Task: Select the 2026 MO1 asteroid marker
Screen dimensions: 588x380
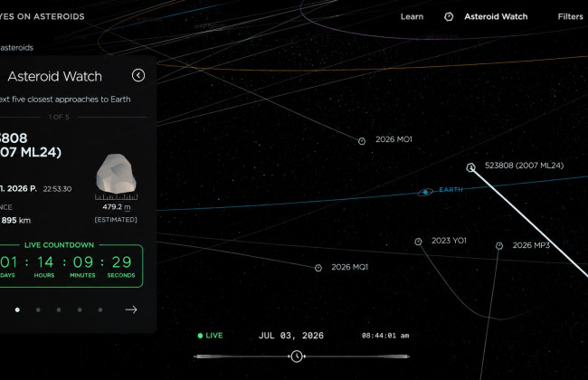Action: pyautogui.click(x=362, y=141)
